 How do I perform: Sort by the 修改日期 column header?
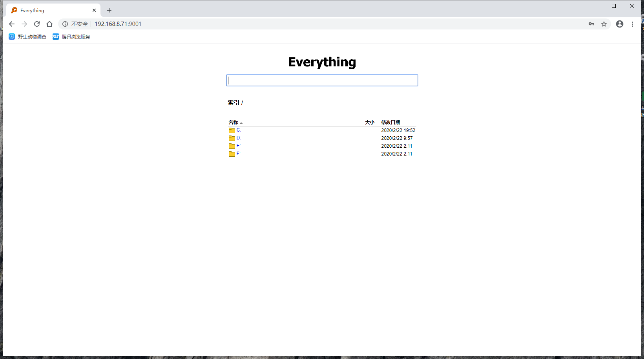[390, 123]
